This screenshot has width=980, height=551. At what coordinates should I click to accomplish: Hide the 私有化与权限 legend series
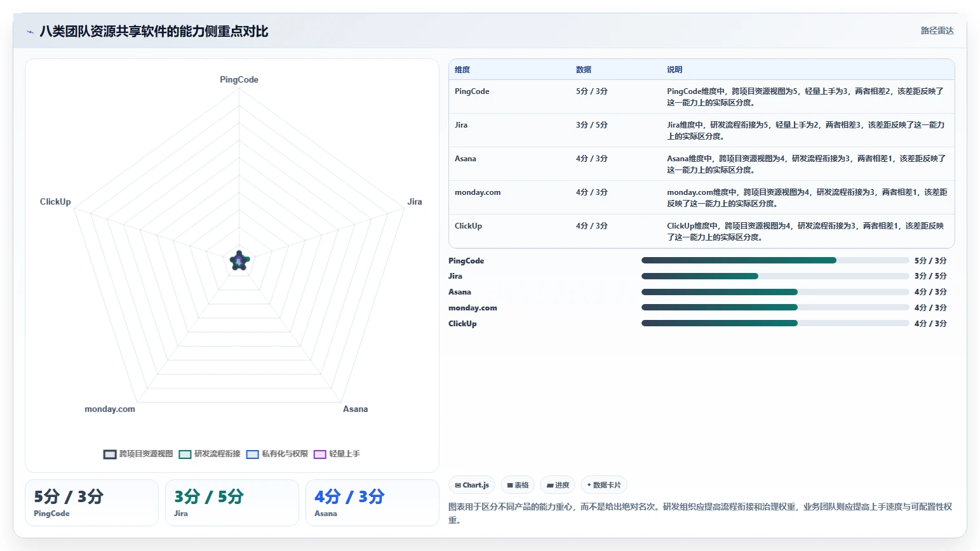coord(277,454)
